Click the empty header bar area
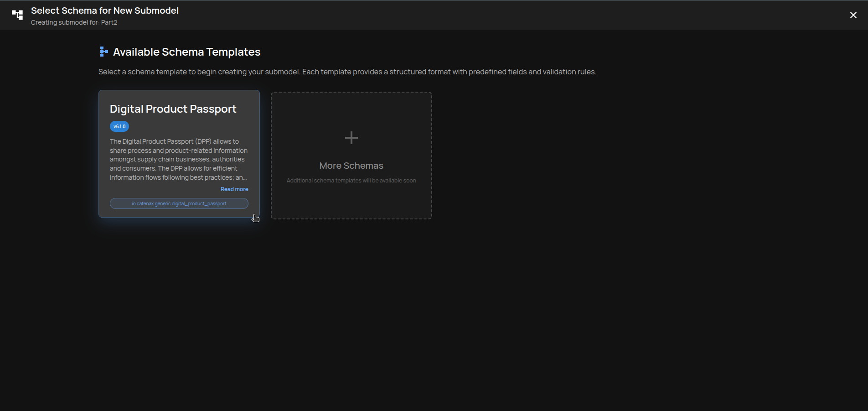 (501, 15)
